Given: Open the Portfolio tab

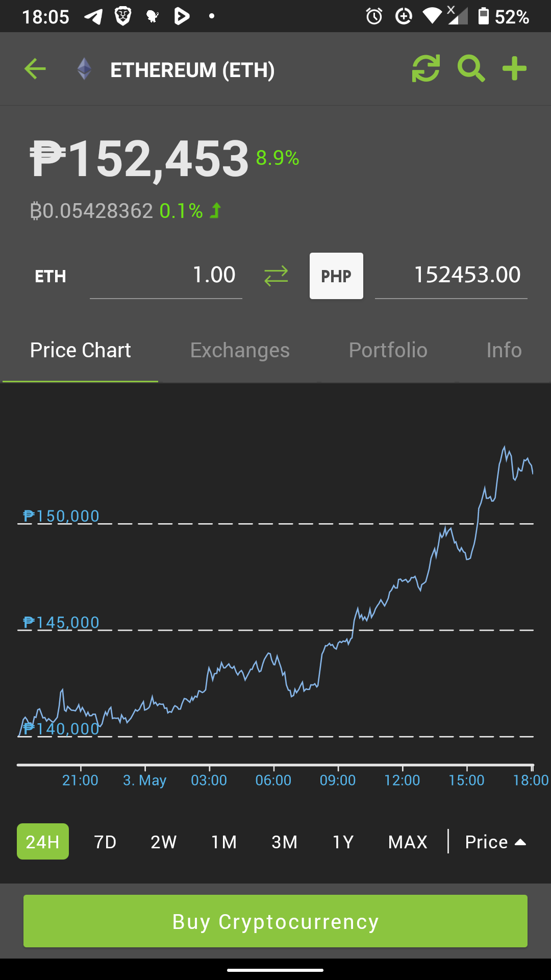Looking at the screenshot, I should (388, 350).
